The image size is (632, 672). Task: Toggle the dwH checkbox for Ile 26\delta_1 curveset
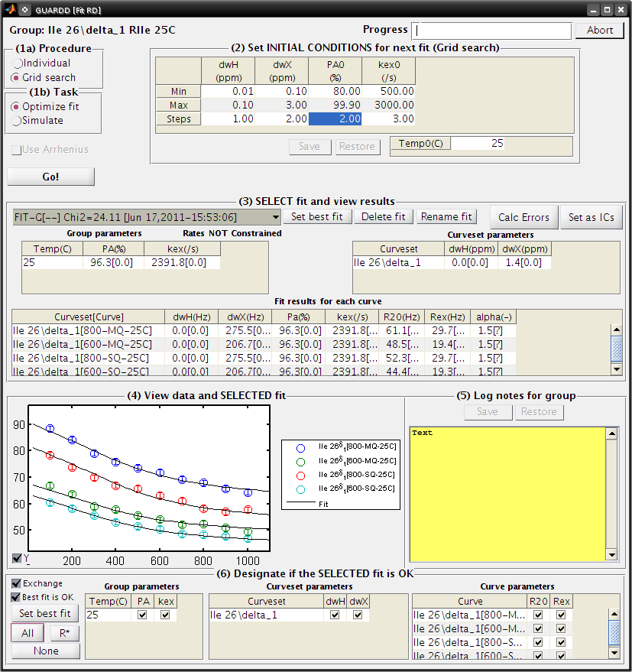(335, 615)
